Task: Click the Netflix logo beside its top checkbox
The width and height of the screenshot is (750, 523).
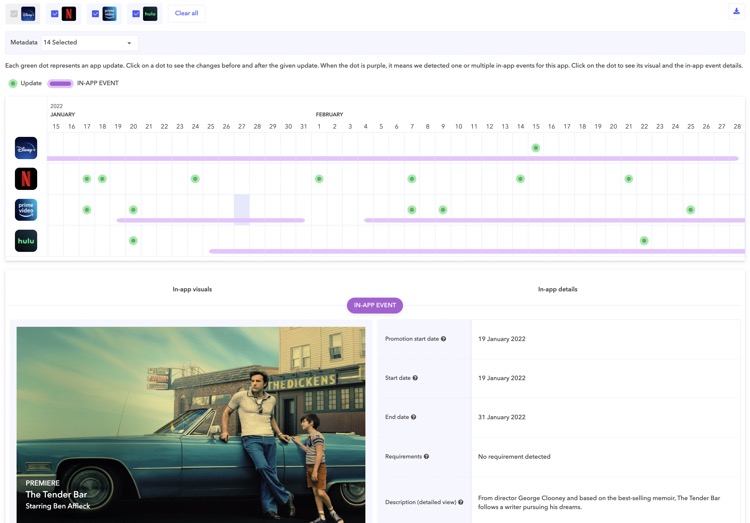Action: pyautogui.click(x=69, y=14)
